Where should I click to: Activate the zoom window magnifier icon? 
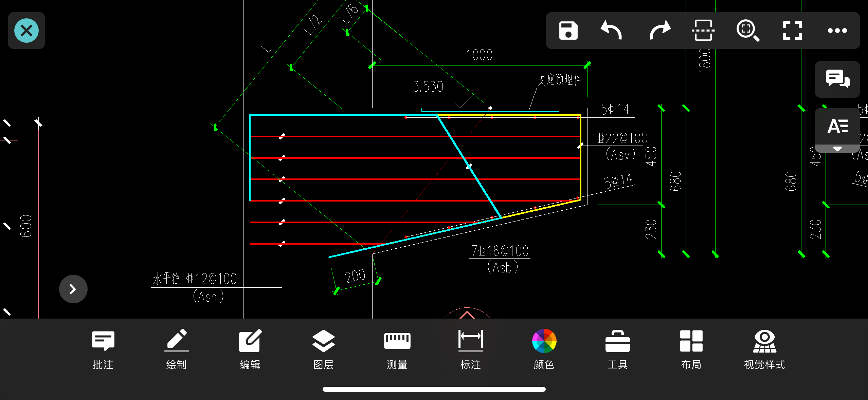748,31
